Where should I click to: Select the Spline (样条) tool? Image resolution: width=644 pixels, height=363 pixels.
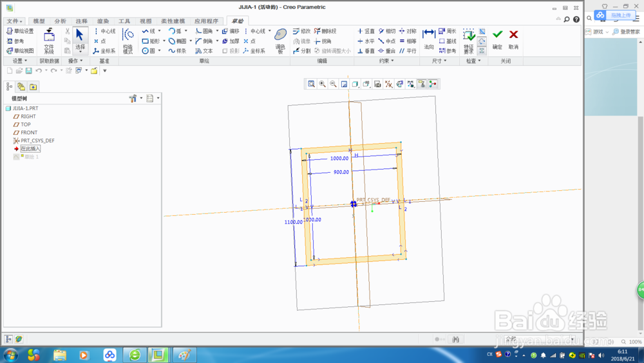[178, 51]
